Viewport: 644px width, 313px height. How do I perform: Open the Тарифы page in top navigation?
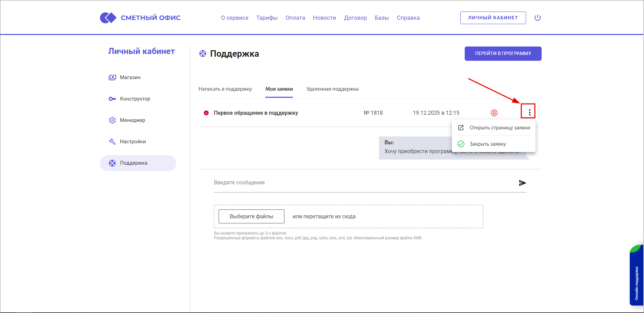pos(267,18)
